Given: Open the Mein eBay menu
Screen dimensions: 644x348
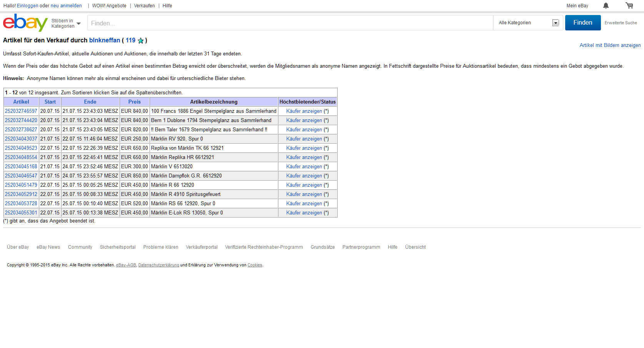Looking at the screenshot, I should (577, 6).
